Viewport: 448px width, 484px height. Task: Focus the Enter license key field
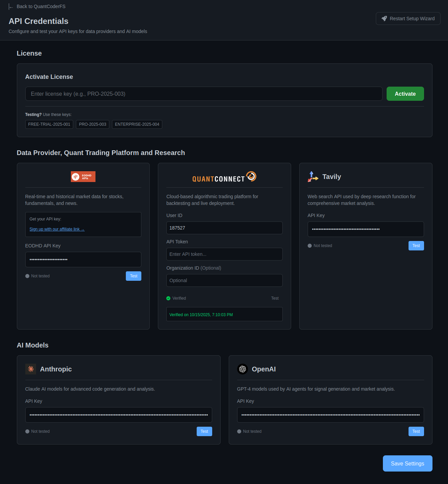click(x=204, y=94)
